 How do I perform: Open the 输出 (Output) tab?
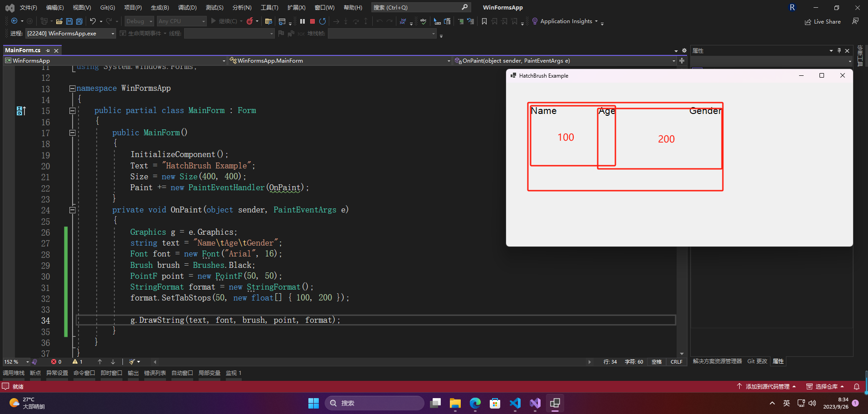pos(133,373)
